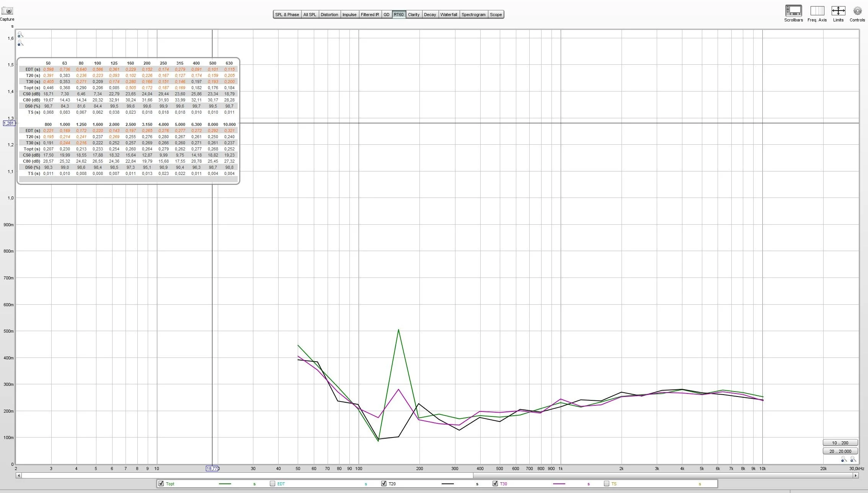
Task: Uncheck the Topt trace checkbox
Action: click(x=161, y=483)
